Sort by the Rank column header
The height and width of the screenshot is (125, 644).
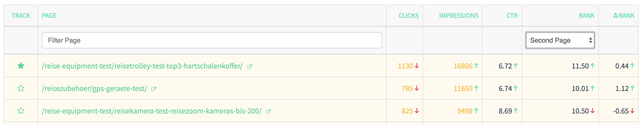[x=587, y=16]
